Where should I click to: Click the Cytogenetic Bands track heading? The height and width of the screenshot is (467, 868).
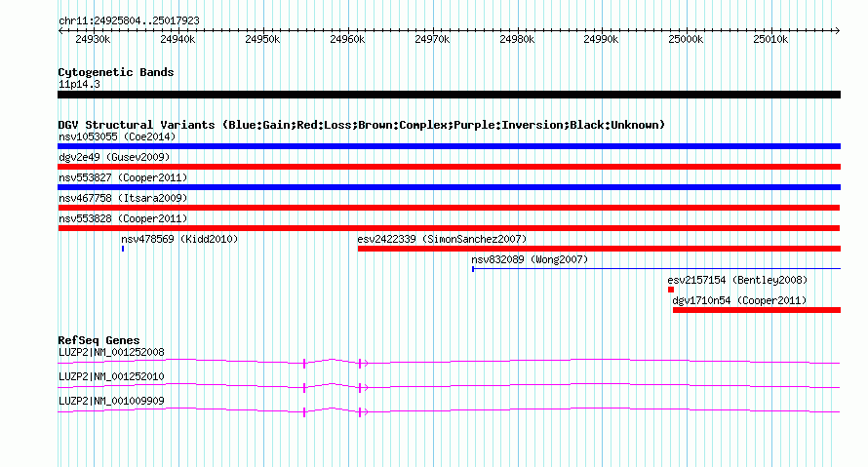pos(116,72)
